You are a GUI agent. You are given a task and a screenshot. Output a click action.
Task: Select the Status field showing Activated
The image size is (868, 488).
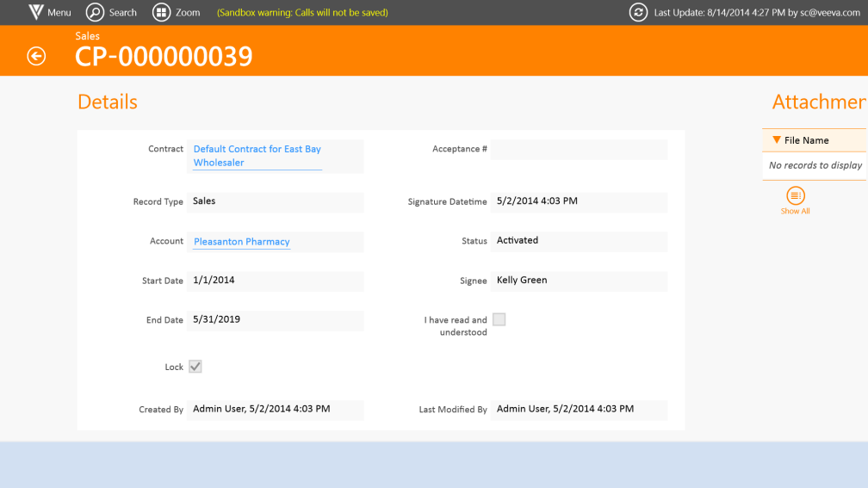(579, 241)
